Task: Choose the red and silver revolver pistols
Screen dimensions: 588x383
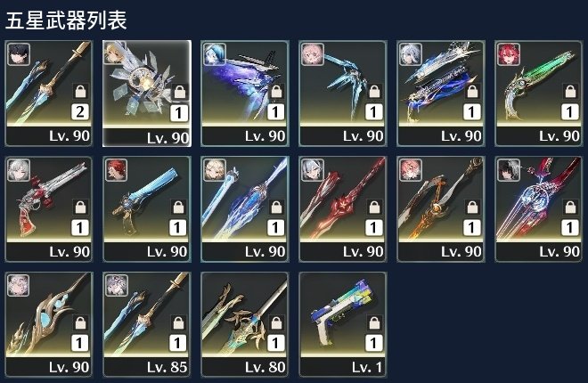Action: pyautogui.click(x=49, y=209)
